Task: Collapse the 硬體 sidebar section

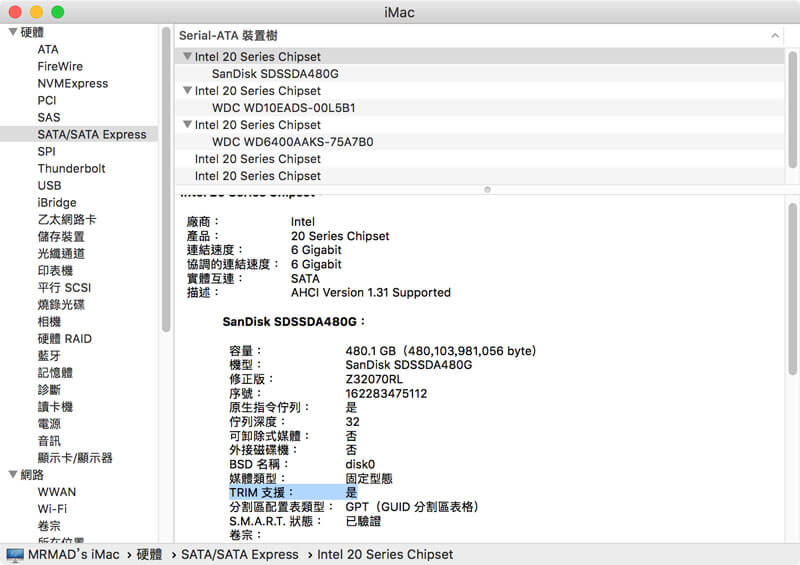Action: (x=12, y=32)
